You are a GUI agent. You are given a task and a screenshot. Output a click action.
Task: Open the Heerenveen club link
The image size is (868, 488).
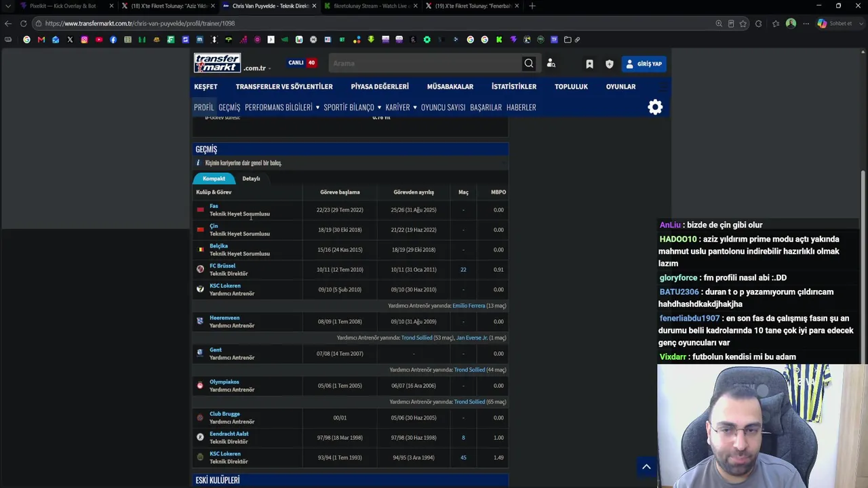point(224,318)
